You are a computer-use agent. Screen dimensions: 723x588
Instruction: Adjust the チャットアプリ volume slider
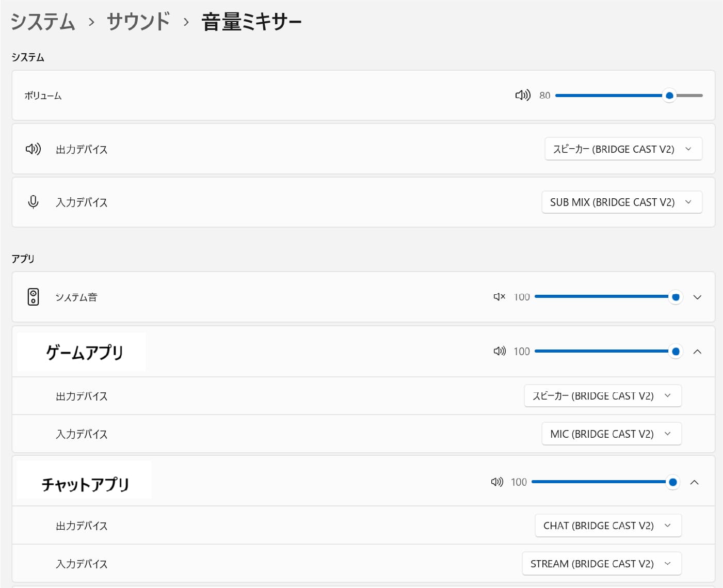pyautogui.click(x=606, y=482)
